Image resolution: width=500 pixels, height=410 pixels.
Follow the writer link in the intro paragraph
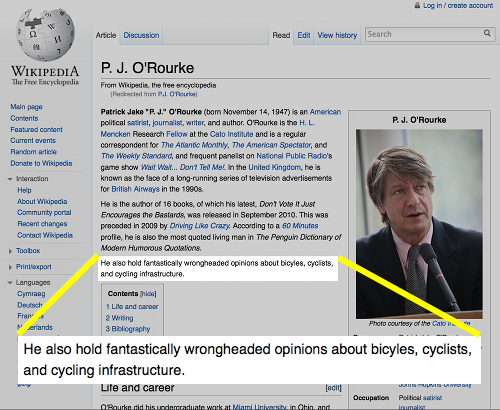195,123
